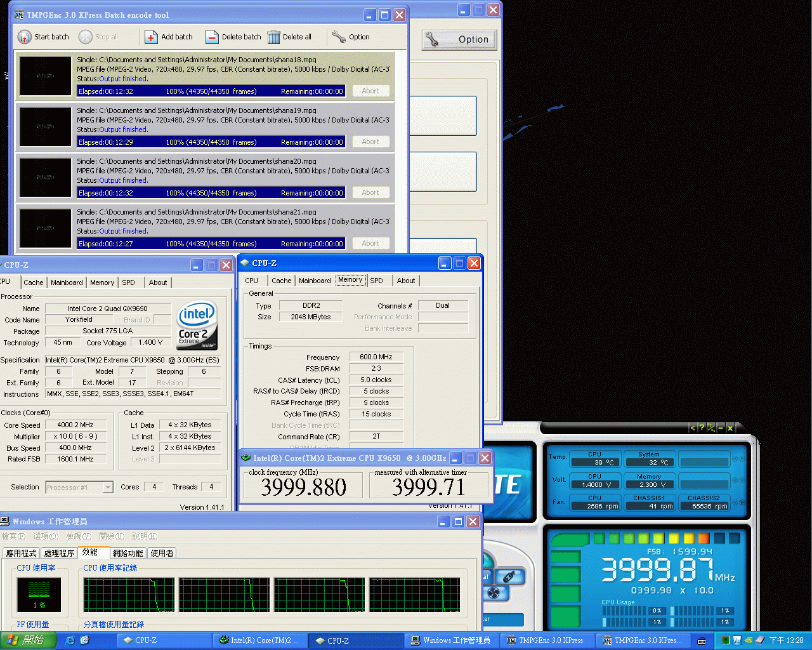
Task: Toggle Celsius/Fahrenheit icon in EasyTune
Action: [x=711, y=428]
